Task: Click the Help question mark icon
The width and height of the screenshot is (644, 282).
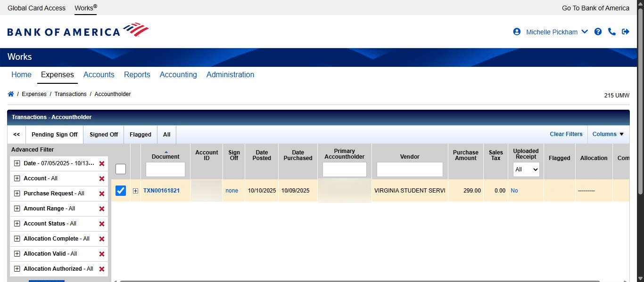Action: click(x=598, y=32)
